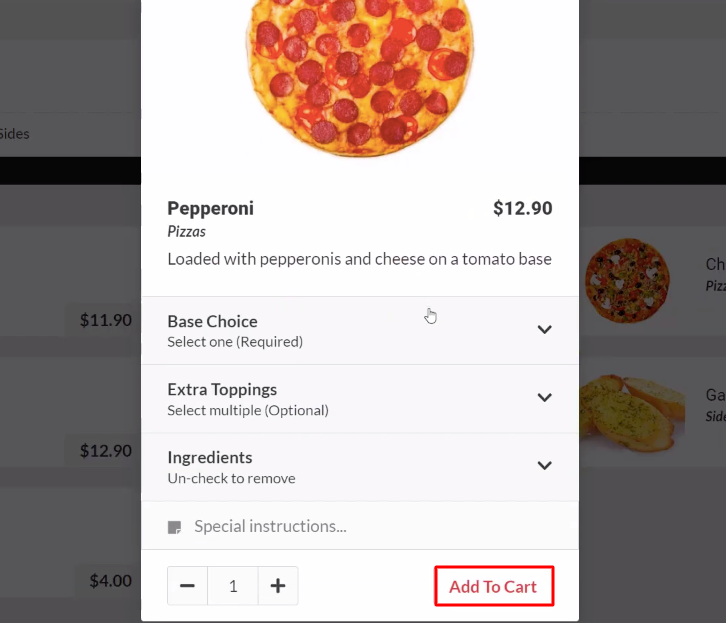Select the Sides category tab in background
Viewport: 726px width, 623px height.
[x=14, y=134]
